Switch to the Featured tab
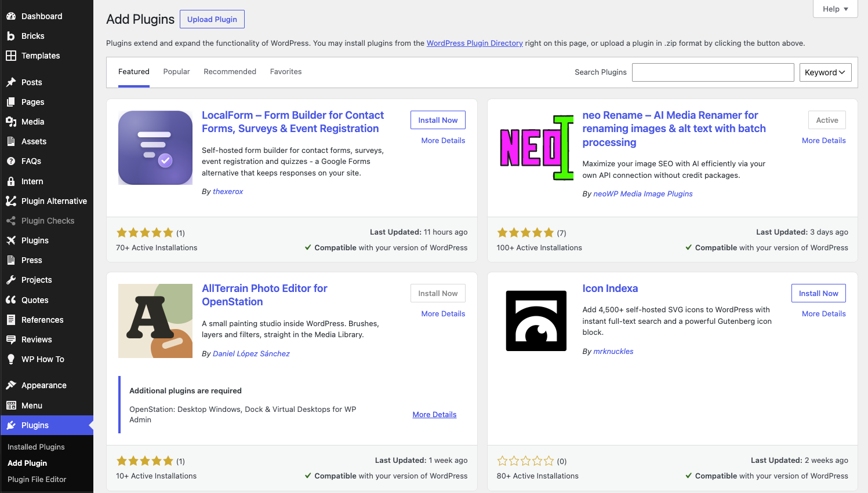 pos(134,72)
